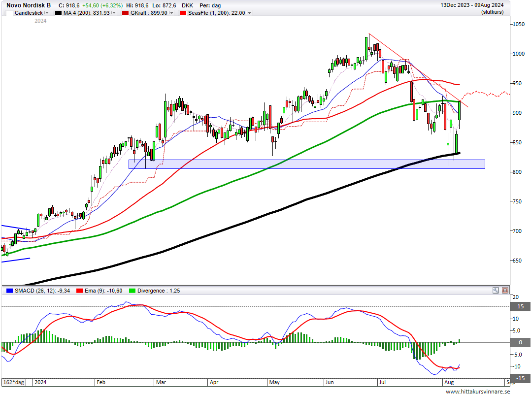Click the blue SMACD legend swatch
Image resolution: width=532 pixels, height=394 pixels.
pos(9,291)
